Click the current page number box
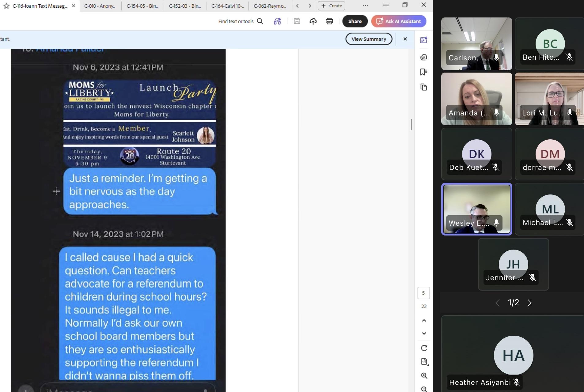 423,293
